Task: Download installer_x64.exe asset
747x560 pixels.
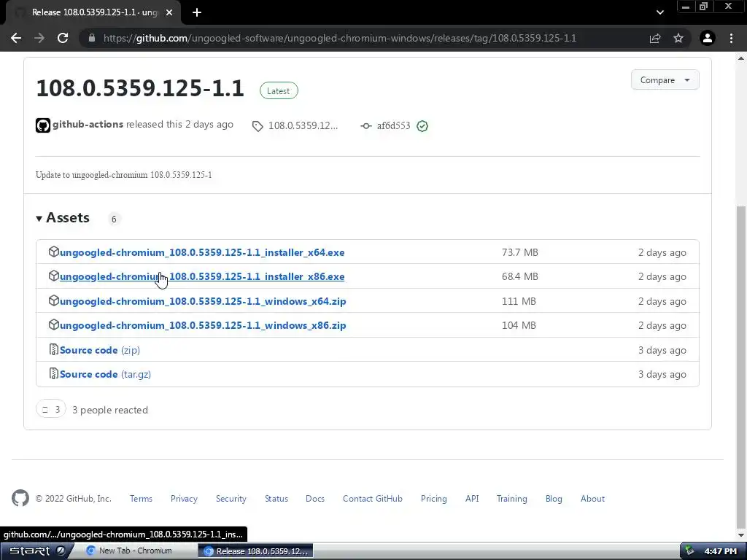Action: point(202,252)
